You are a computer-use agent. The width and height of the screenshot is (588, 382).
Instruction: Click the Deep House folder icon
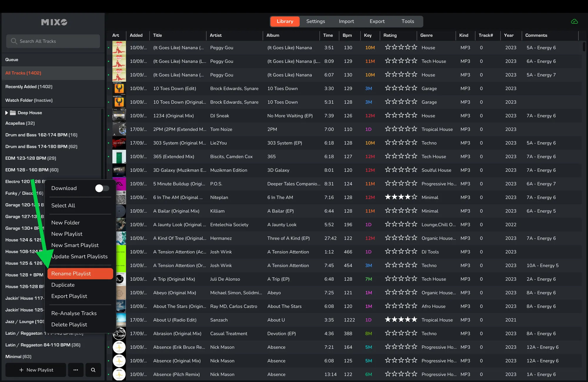(13, 113)
